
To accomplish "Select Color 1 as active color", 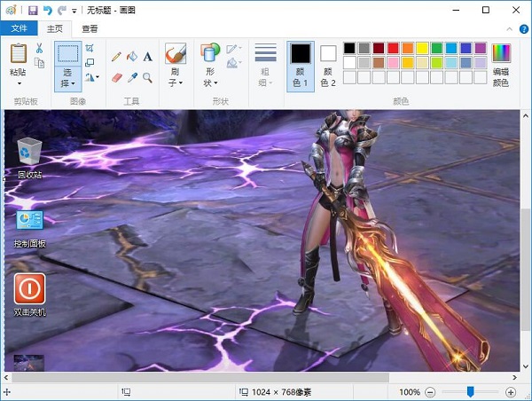I will tap(301, 64).
